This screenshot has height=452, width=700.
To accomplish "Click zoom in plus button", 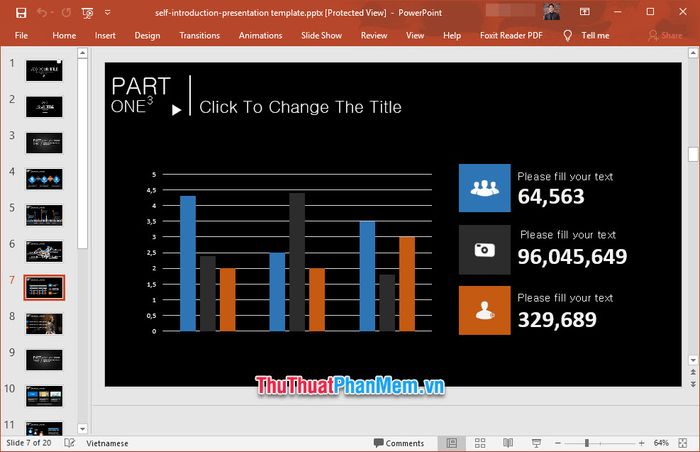I will click(x=641, y=443).
